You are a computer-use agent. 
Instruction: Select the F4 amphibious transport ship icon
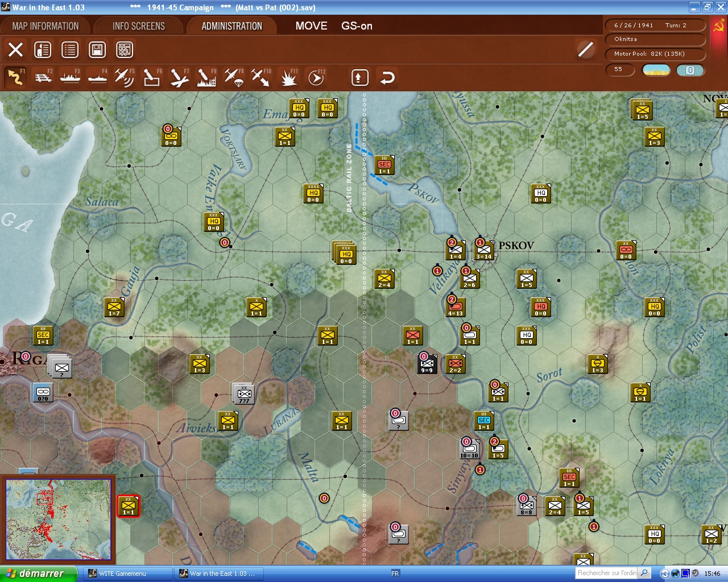tap(98, 77)
